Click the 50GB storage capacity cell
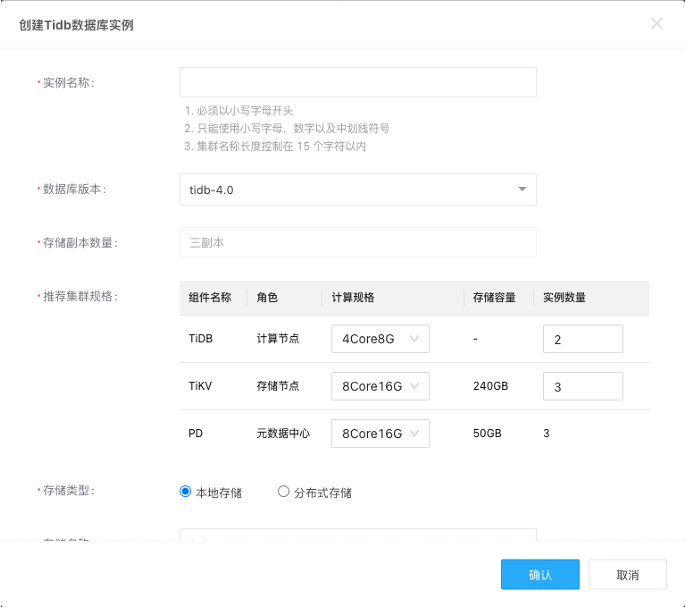Image resolution: width=686 pixels, height=608 pixels. [487, 433]
